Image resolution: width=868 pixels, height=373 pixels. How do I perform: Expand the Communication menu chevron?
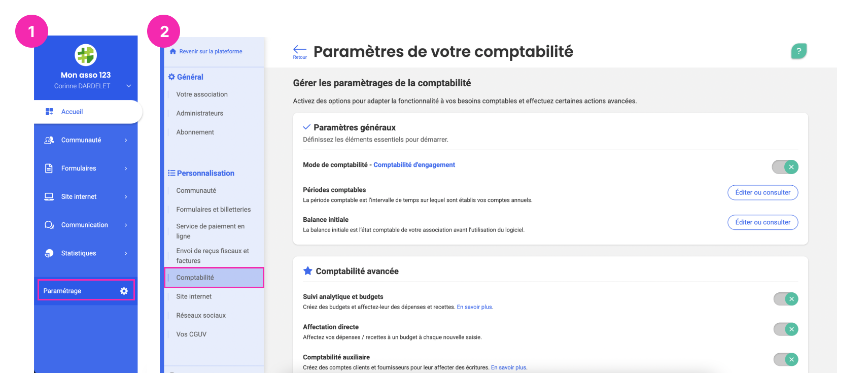point(126,225)
